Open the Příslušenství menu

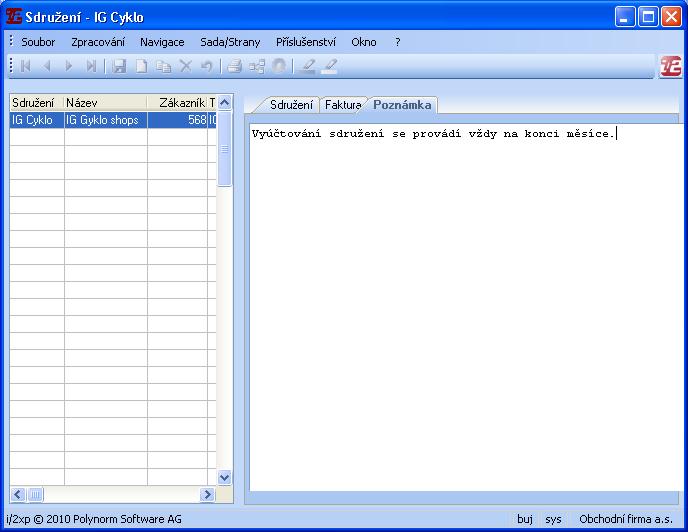tap(306, 42)
